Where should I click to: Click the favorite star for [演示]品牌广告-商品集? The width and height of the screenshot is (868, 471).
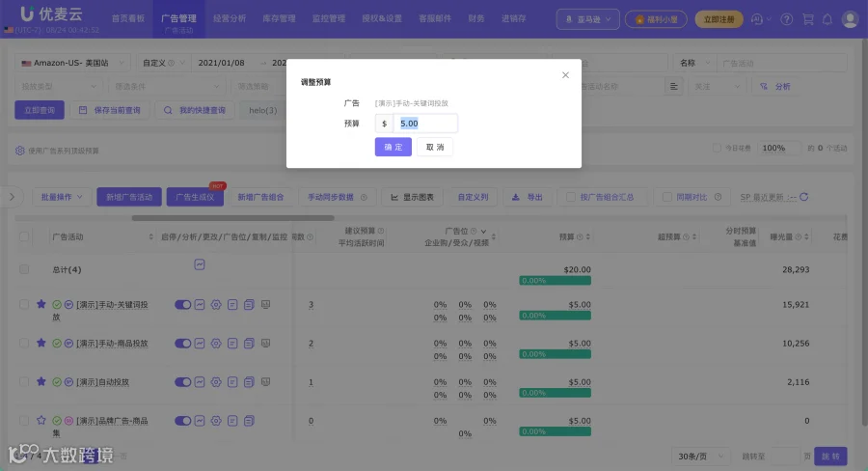point(41,420)
